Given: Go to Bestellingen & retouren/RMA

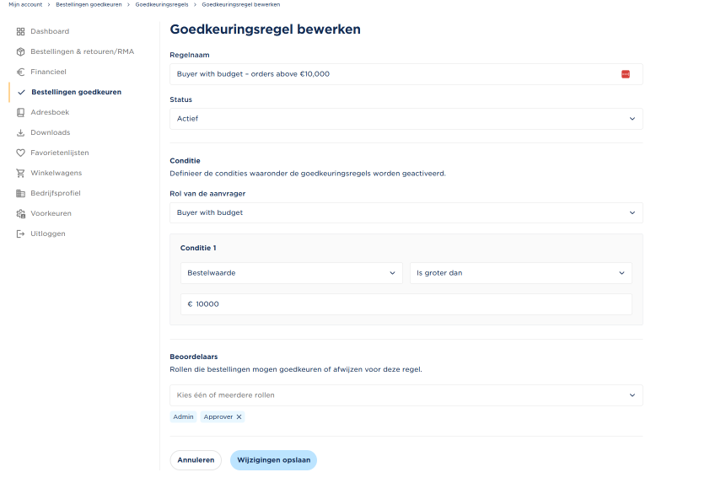Looking at the screenshot, I should tap(82, 52).
